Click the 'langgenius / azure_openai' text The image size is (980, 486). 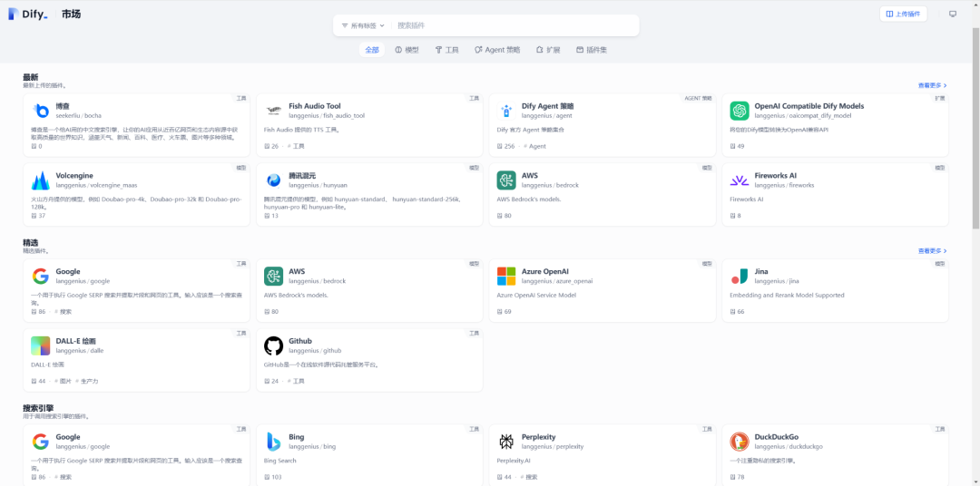(557, 281)
